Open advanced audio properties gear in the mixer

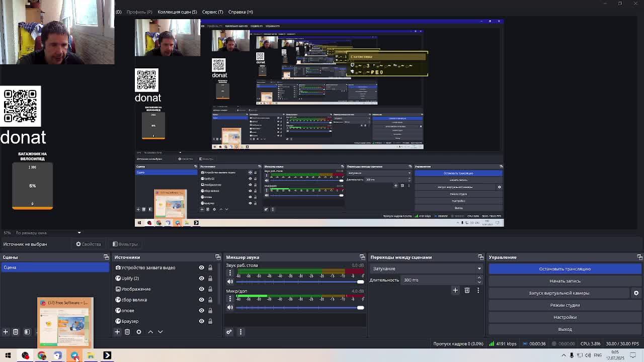click(x=229, y=332)
